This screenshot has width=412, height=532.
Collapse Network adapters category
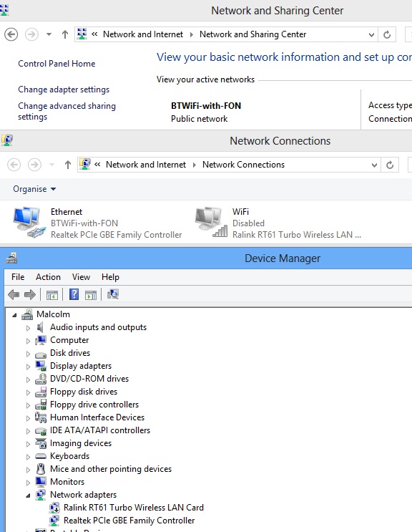pyautogui.click(x=28, y=495)
